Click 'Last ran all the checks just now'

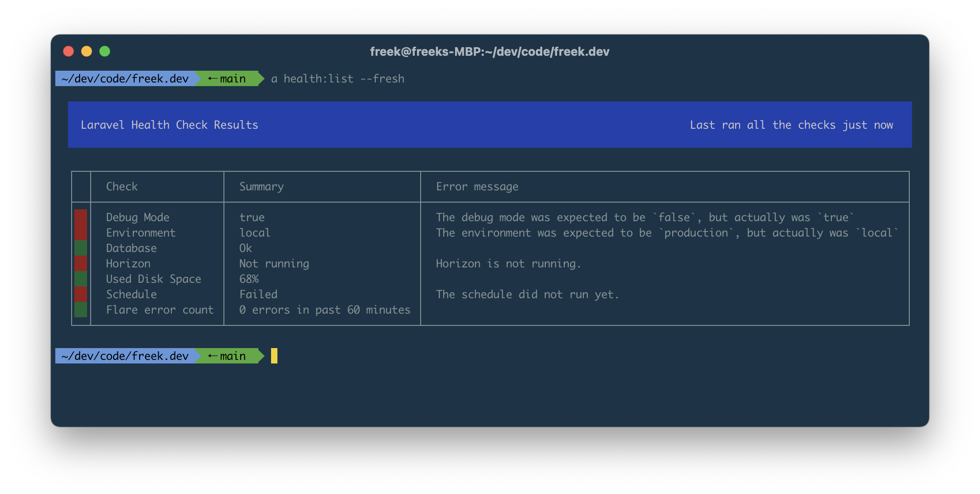click(x=791, y=125)
